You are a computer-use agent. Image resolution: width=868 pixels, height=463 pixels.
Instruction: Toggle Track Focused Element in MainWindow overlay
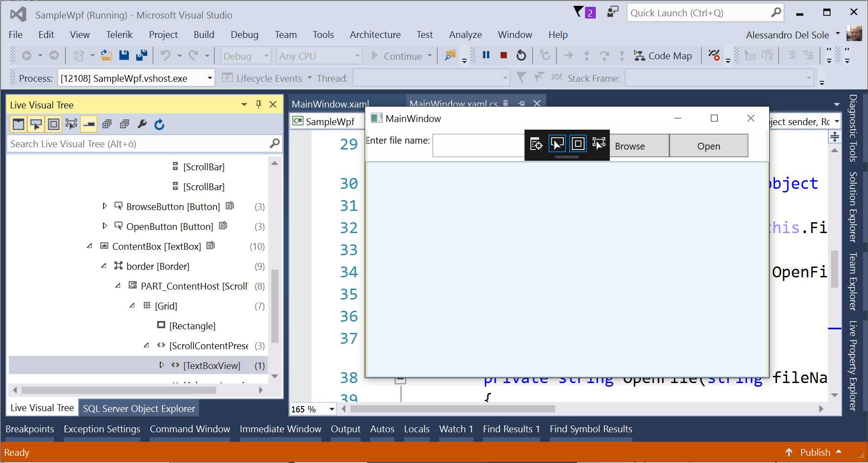pos(599,144)
